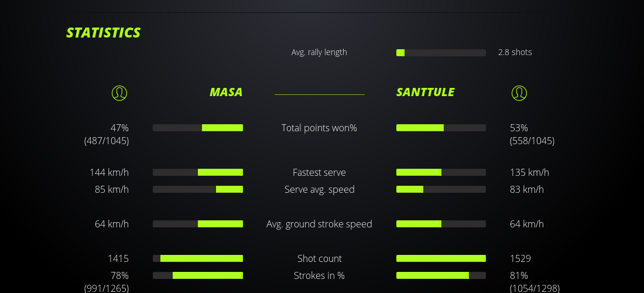Click the 2.8 shots value

(515, 52)
